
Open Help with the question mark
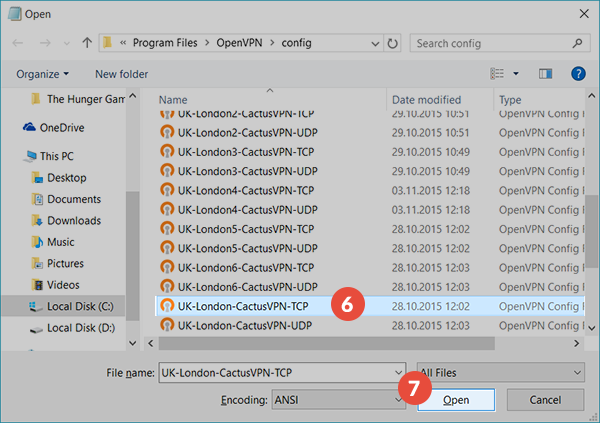tap(578, 73)
